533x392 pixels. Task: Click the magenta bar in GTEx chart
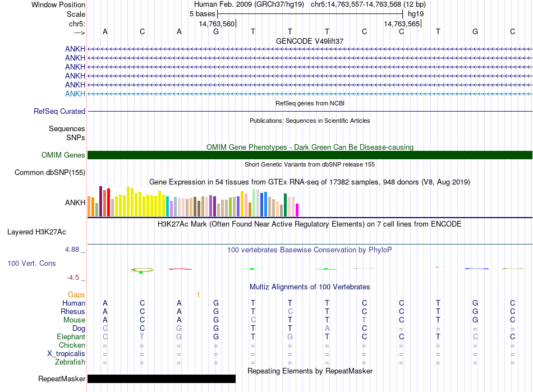[x=297, y=210]
